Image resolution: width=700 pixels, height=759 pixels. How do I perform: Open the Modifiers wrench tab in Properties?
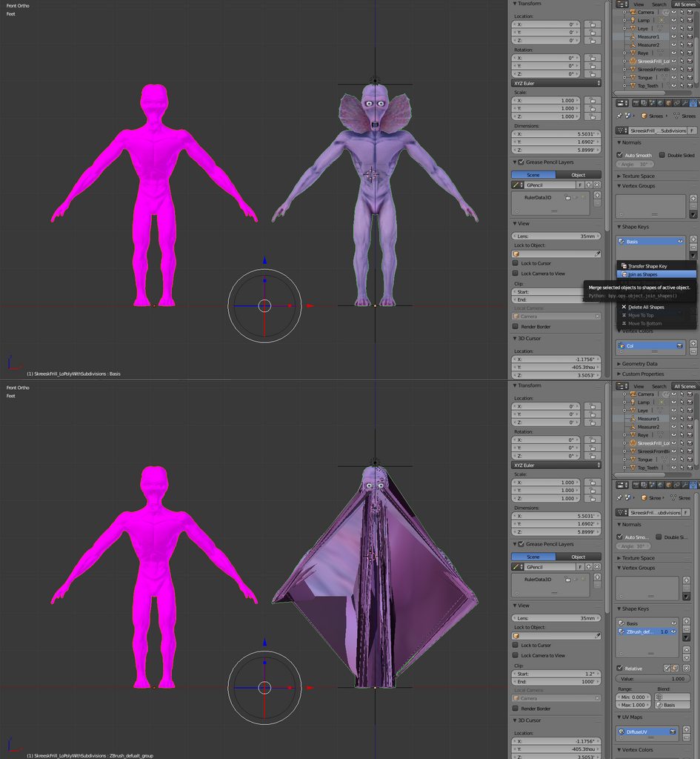(x=685, y=103)
